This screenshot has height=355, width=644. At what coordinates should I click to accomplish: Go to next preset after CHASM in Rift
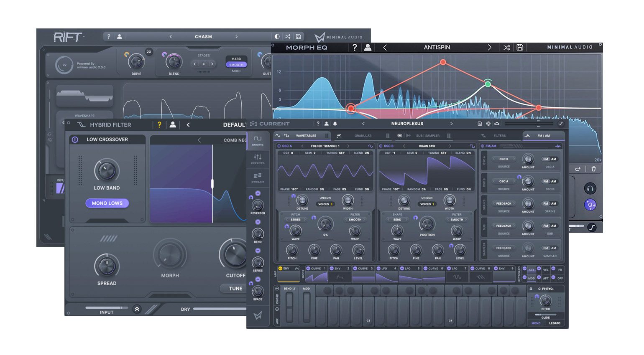(236, 37)
